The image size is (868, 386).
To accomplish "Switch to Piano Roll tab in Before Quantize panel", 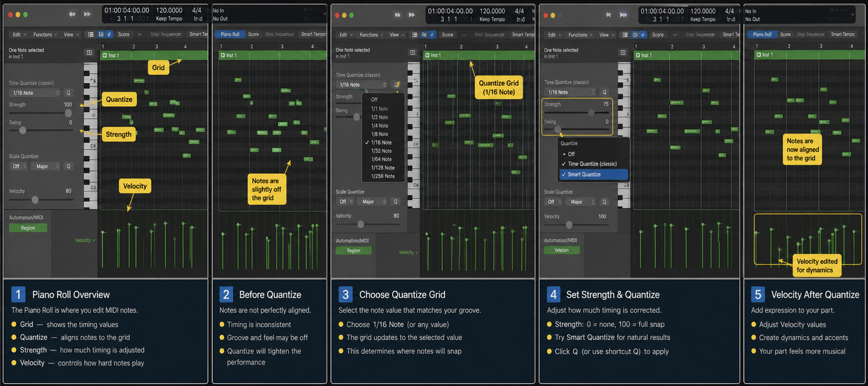I will coord(230,34).
